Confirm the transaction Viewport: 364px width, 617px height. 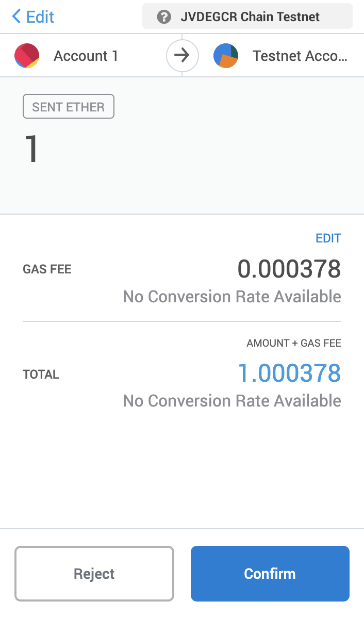[x=270, y=574]
